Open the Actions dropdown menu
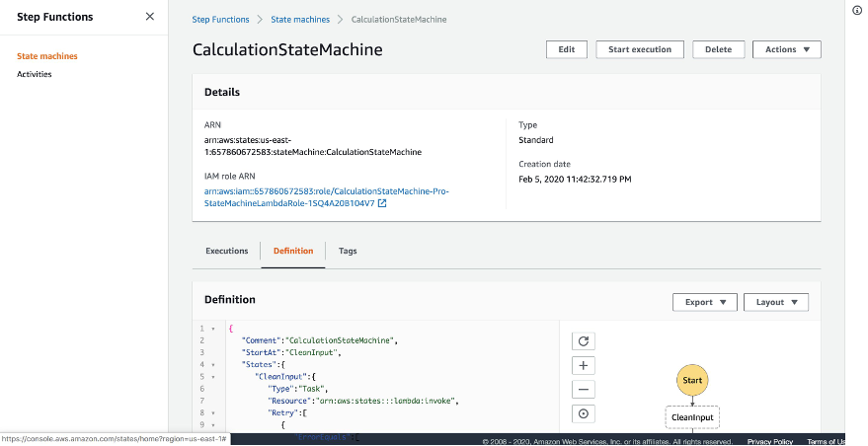The width and height of the screenshot is (868, 446). click(x=787, y=49)
